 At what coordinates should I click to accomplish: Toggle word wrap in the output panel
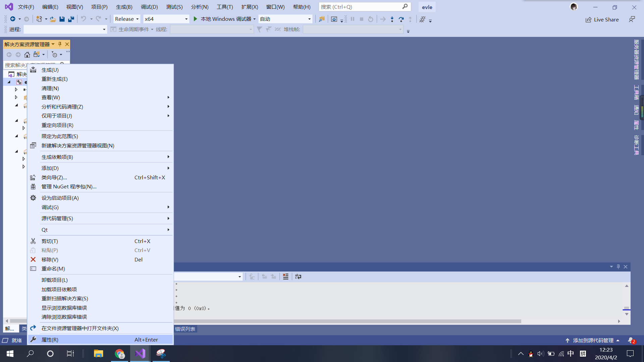click(x=298, y=277)
